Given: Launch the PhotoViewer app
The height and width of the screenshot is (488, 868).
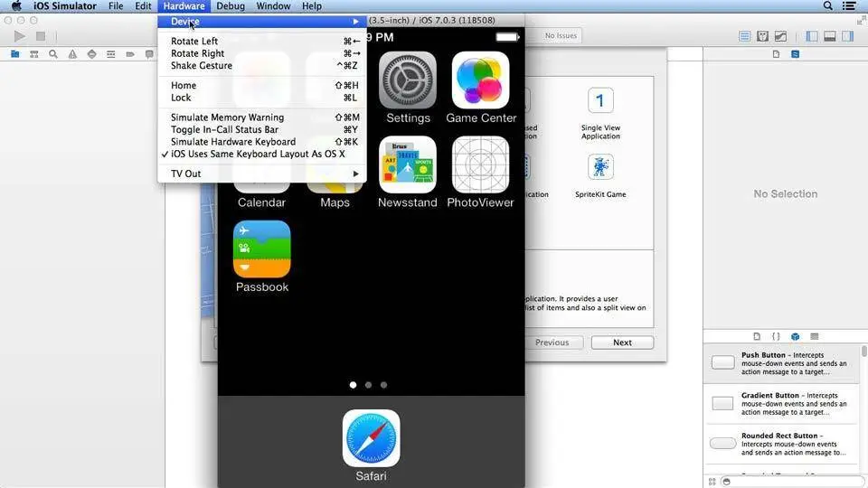Looking at the screenshot, I should (x=480, y=164).
